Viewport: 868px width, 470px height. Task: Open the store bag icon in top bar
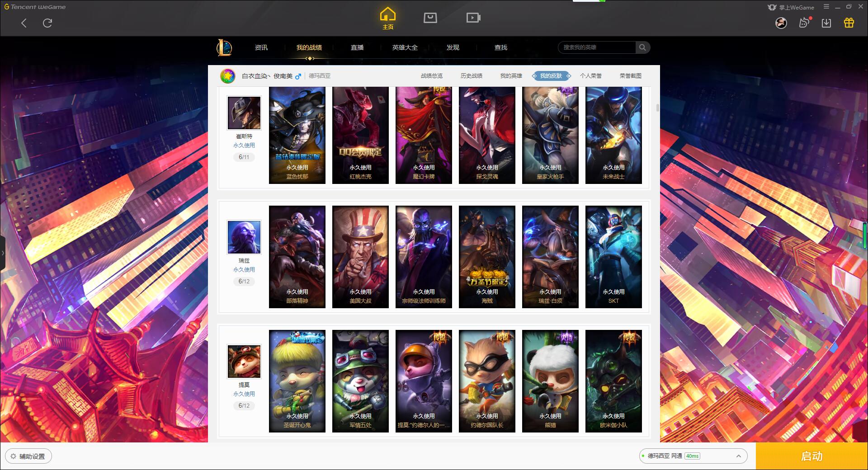pyautogui.click(x=430, y=18)
